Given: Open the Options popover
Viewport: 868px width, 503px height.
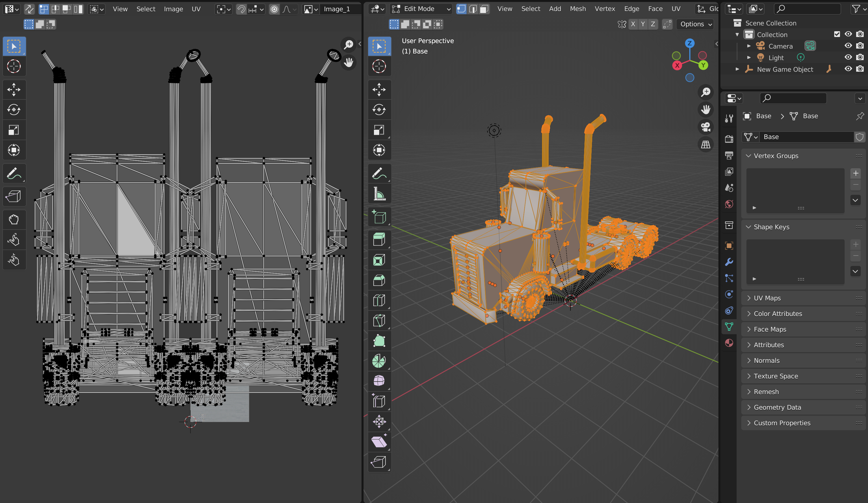Looking at the screenshot, I should [x=695, y=24].
